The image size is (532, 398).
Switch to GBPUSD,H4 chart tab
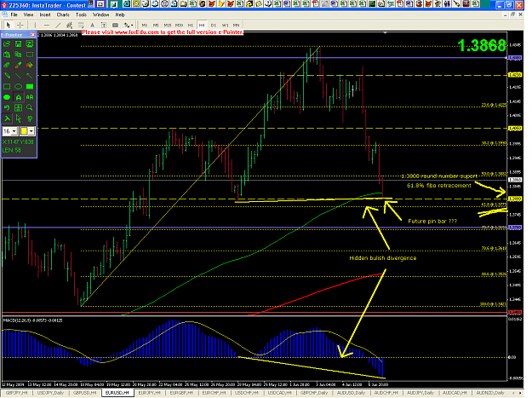84,393
